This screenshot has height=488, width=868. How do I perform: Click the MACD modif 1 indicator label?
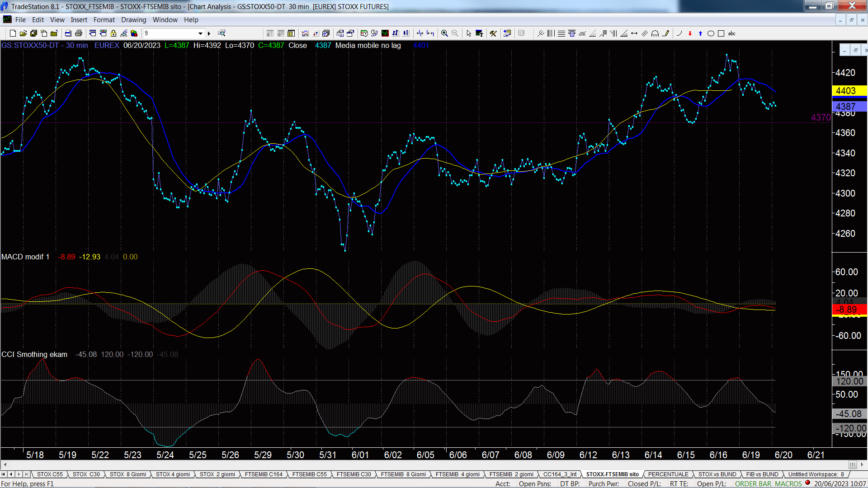point(25,257)
